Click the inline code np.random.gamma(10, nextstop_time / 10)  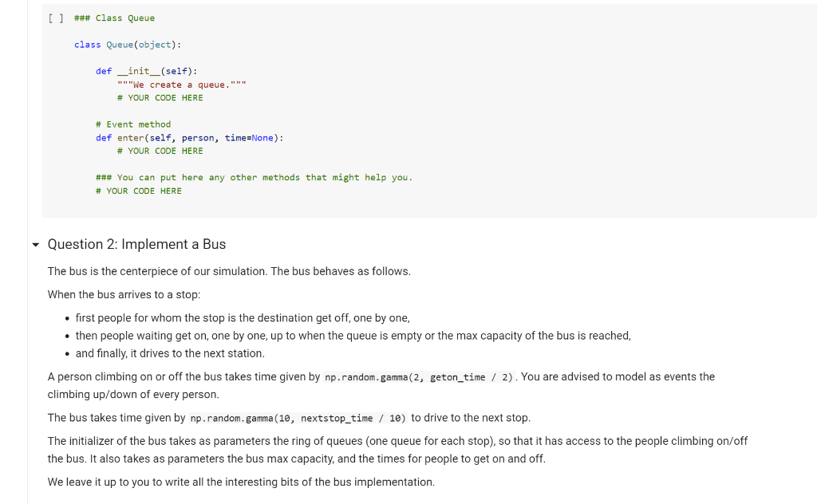point(298,417)
